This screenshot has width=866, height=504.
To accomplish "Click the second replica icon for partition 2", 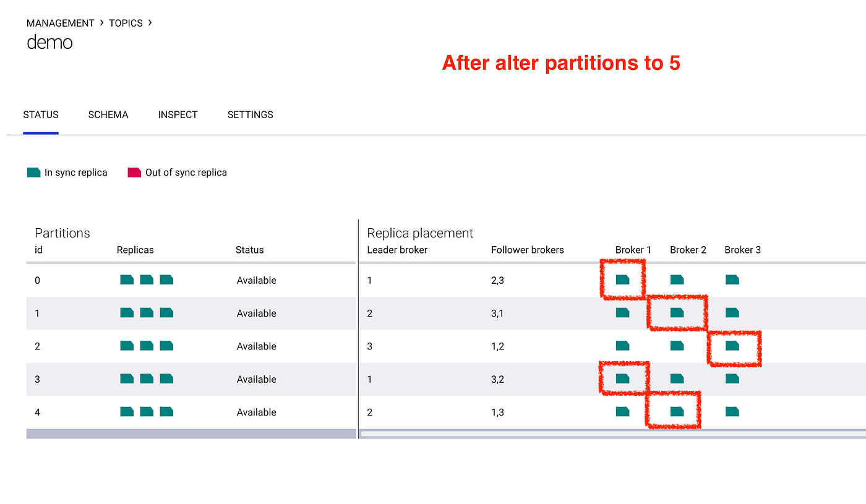I will (147, 346).
